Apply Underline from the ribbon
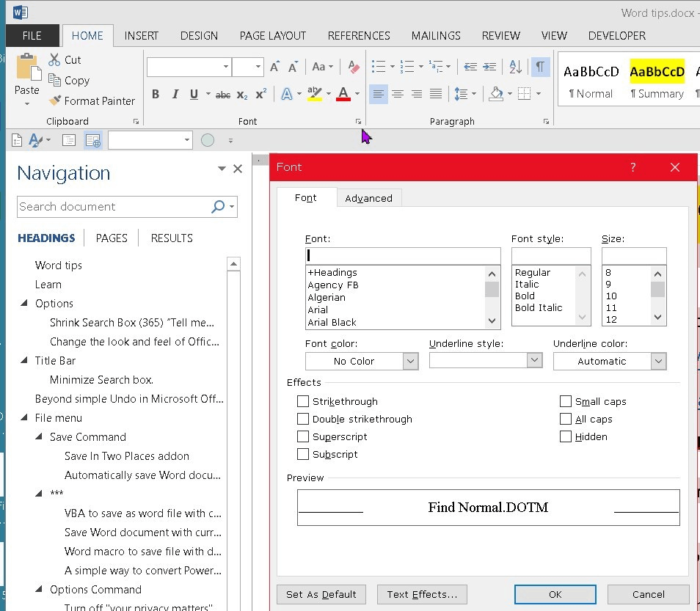Image resolution: width=700 pixels, height=611 pixels. coord(194,94)
